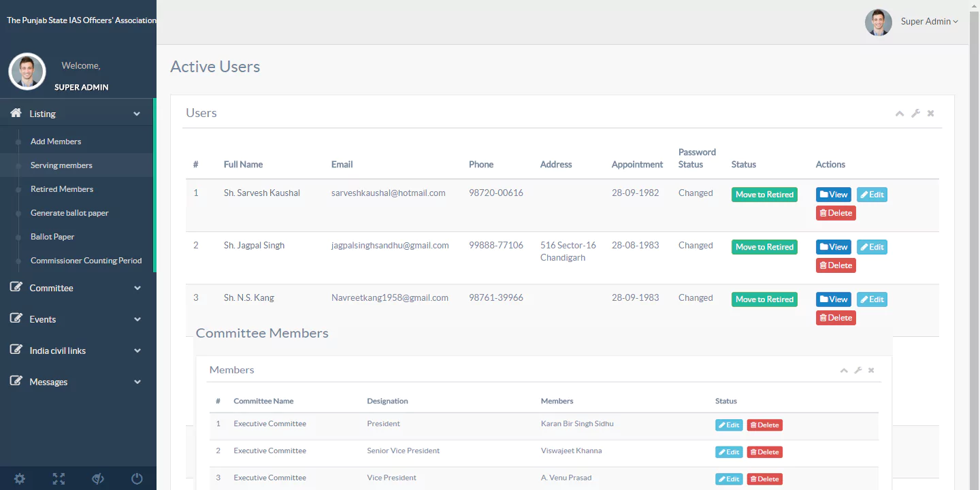Click phone number 98720-00616
This screenshot has width=980, height=490.
coord(496,193)
